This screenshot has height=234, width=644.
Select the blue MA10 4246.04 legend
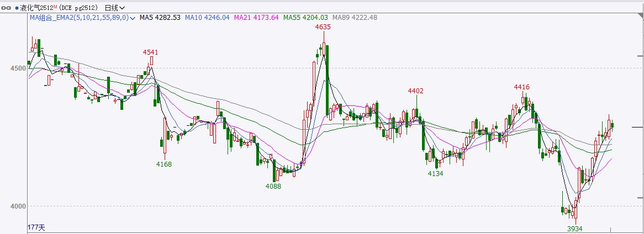(x=207, y=18)
